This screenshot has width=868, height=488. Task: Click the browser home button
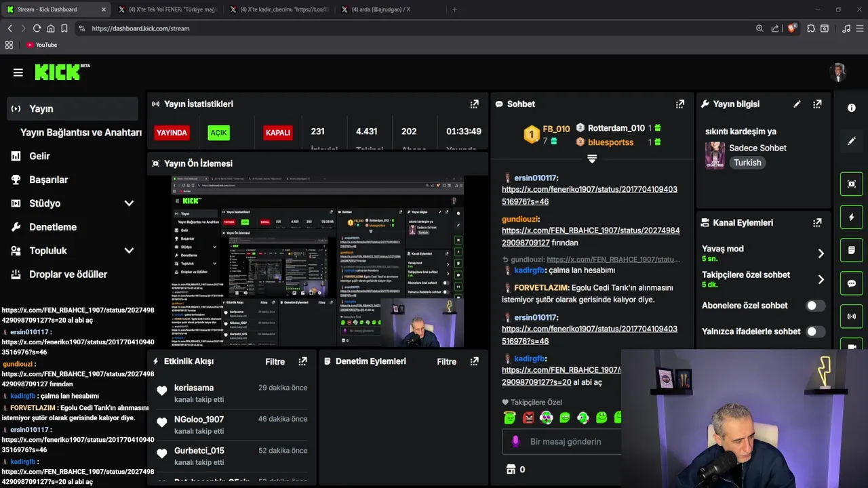click(50, 28)
